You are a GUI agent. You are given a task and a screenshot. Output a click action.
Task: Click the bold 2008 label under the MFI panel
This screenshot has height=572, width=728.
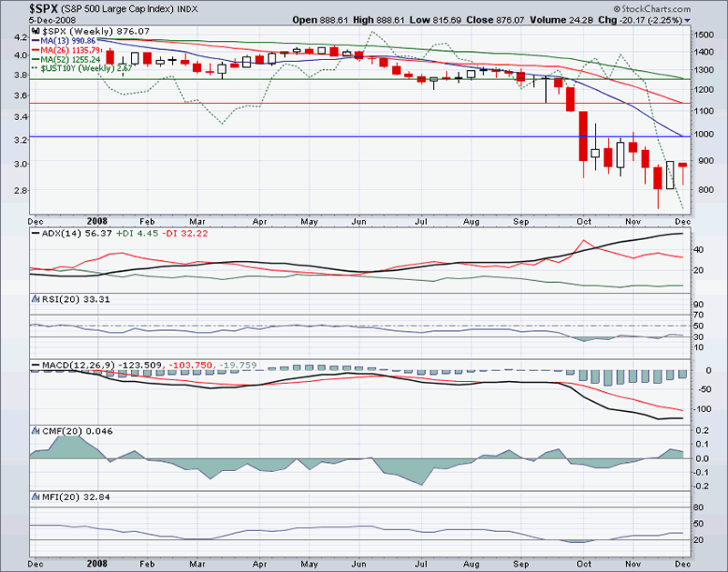point(97,564)
